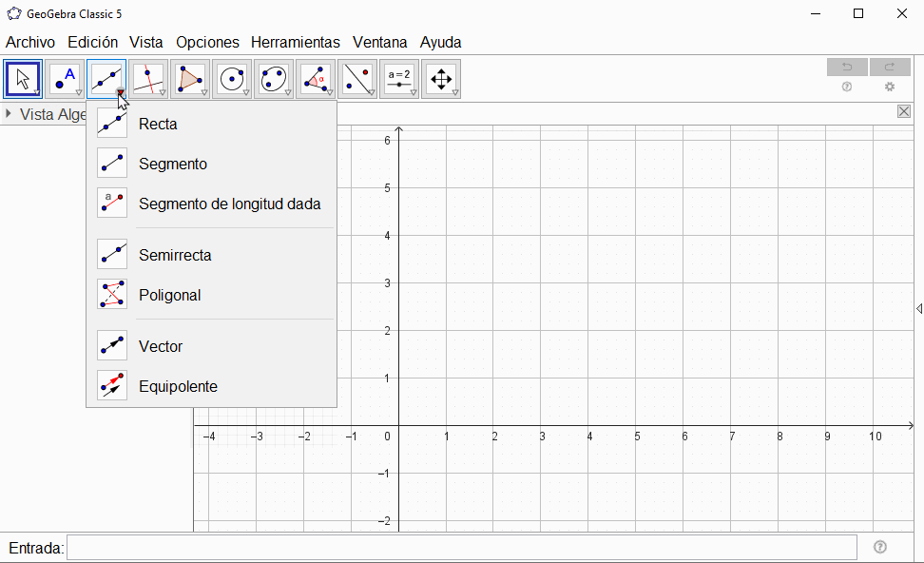
Task: Select the Polygon tool
Action: tap(190, 79)
